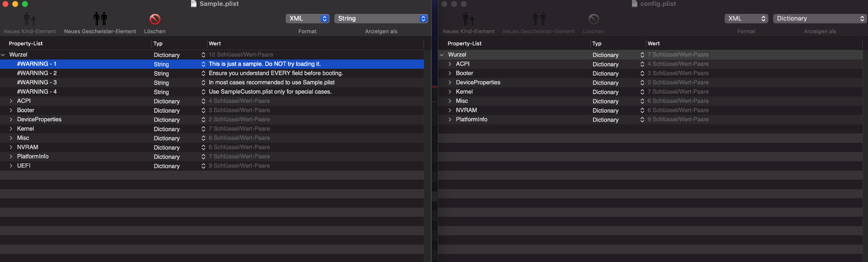Click the Wert column header in config.plist
Screen dimensions: 868x262
click(654, 43)
